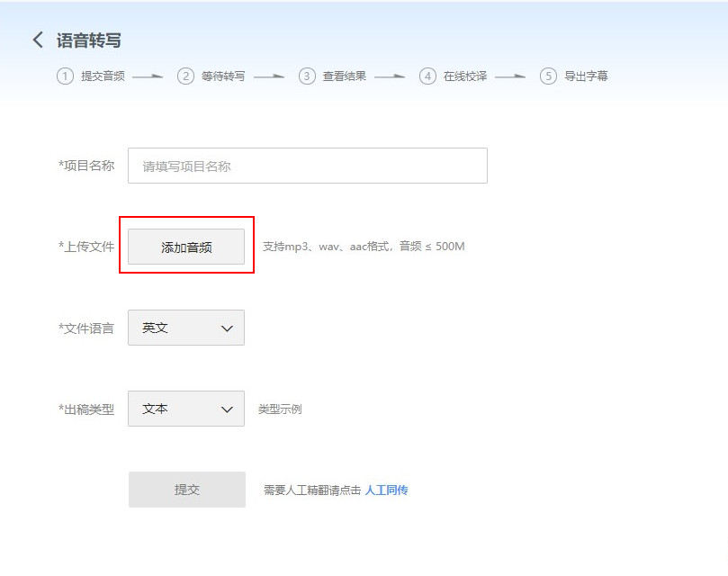Select the 提交音频 step label
Image resolution: width=728 pixels, height=576 pixels.
[x=101, y=76]
